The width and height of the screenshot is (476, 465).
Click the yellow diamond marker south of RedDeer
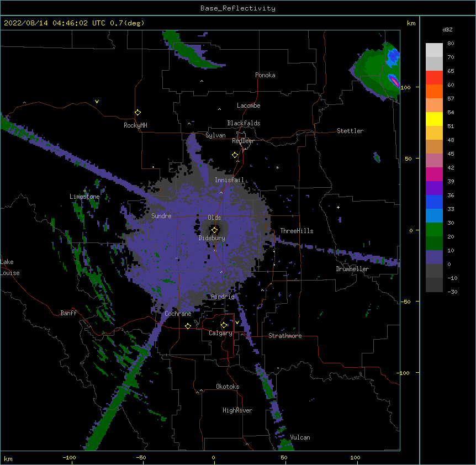click(235, 155)
